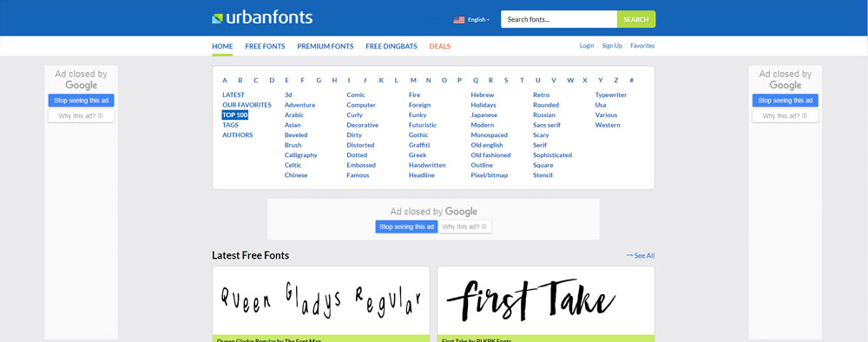Open the Top 100 fonts list
This screenshot has height=342, width=868.
click(x=235, y=115)
